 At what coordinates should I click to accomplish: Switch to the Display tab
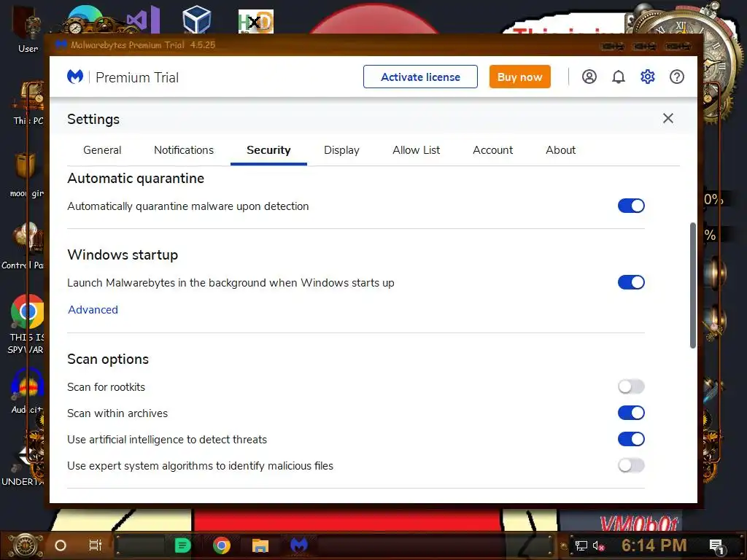341,150
